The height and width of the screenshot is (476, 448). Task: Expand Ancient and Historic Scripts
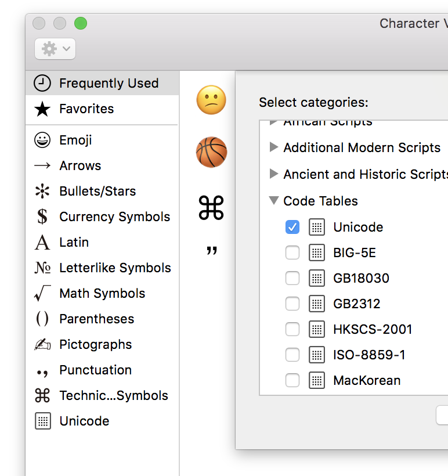(274, 174)
